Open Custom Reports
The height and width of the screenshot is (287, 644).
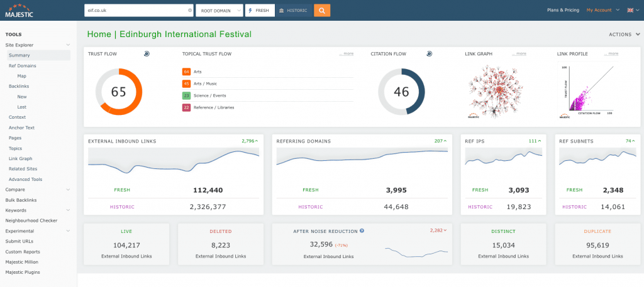[x=23, y=252]
